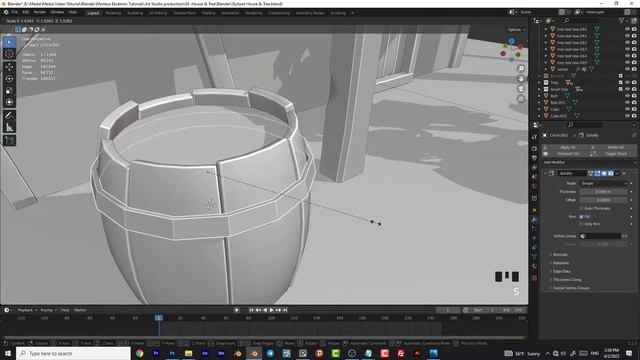Switch to Geometry Nodes workspace tab
This screenshot has height=360, width=640.
[310, 13]
